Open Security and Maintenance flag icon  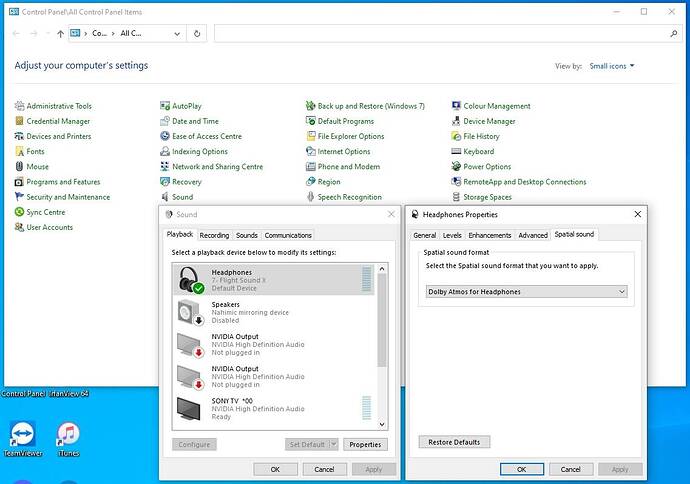[19, 197]
